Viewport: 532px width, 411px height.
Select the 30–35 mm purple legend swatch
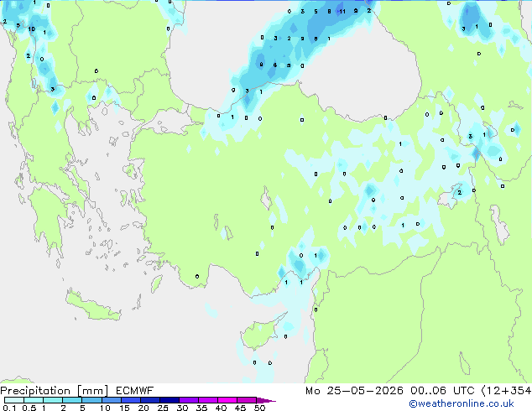pos(189,400)
